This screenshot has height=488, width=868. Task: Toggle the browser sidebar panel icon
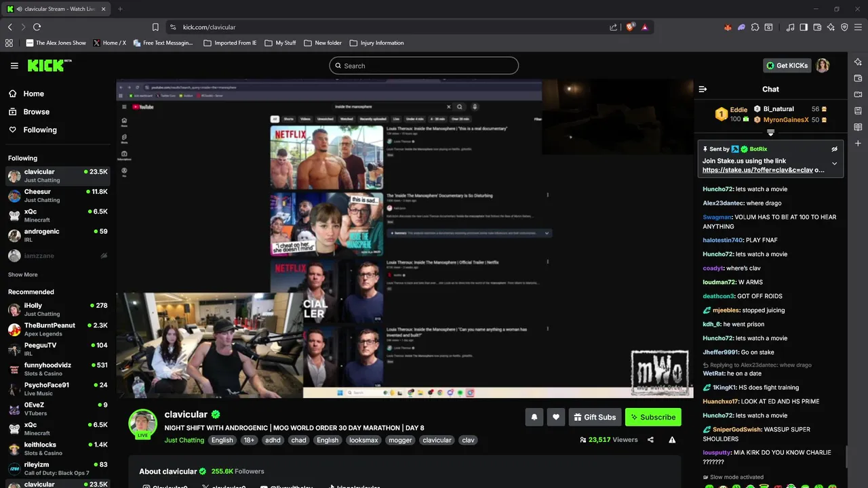(x=804, y=27)
